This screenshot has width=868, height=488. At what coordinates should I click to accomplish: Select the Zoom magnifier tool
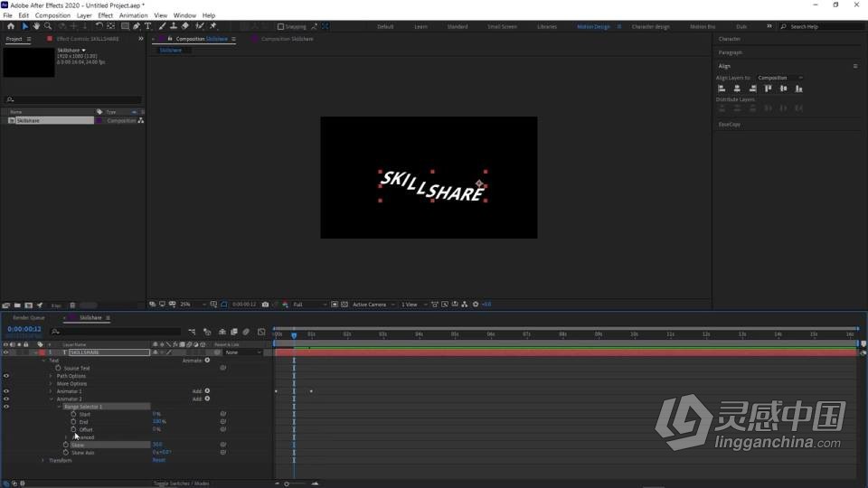48,26
